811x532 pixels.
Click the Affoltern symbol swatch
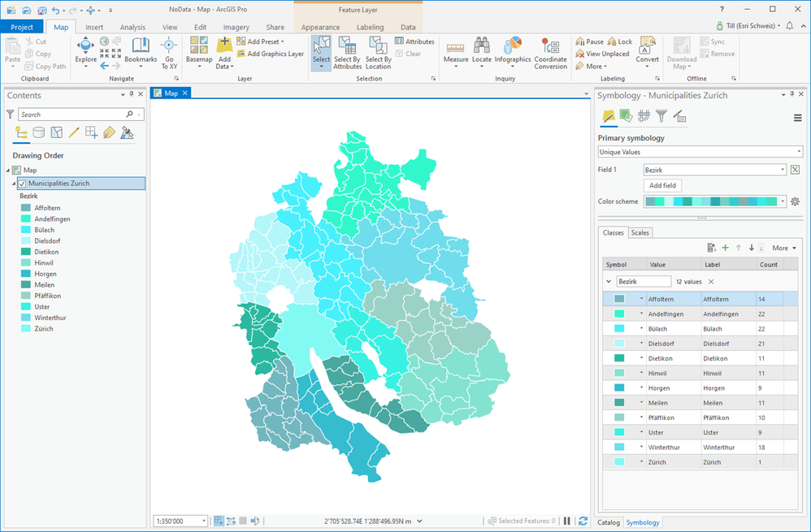tap(618, 299)
